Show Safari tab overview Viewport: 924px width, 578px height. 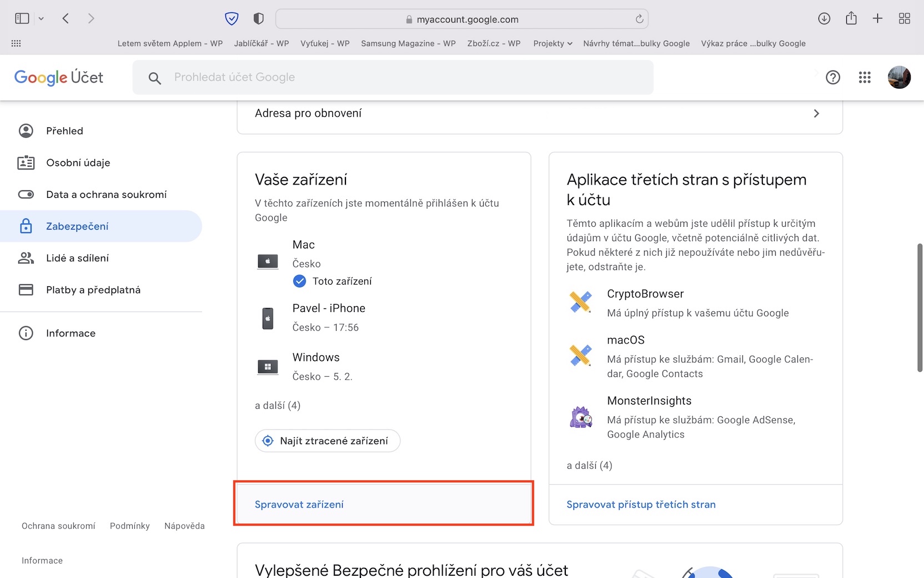click(x=905, y=19)
